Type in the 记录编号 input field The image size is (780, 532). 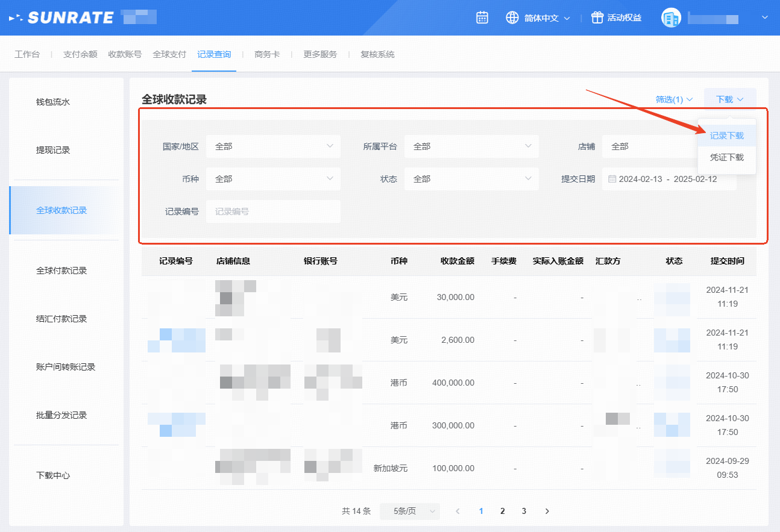[x=273, y=211]
